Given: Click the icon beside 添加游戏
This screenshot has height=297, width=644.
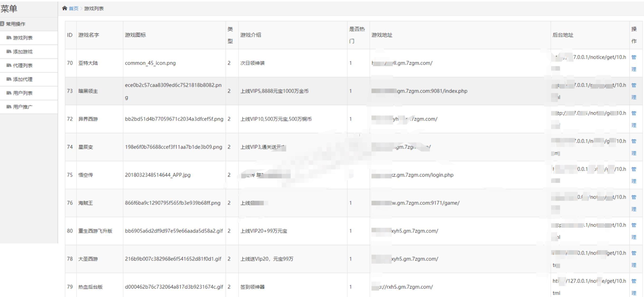Looking at the screenshot, I should (x=9, y=52).
